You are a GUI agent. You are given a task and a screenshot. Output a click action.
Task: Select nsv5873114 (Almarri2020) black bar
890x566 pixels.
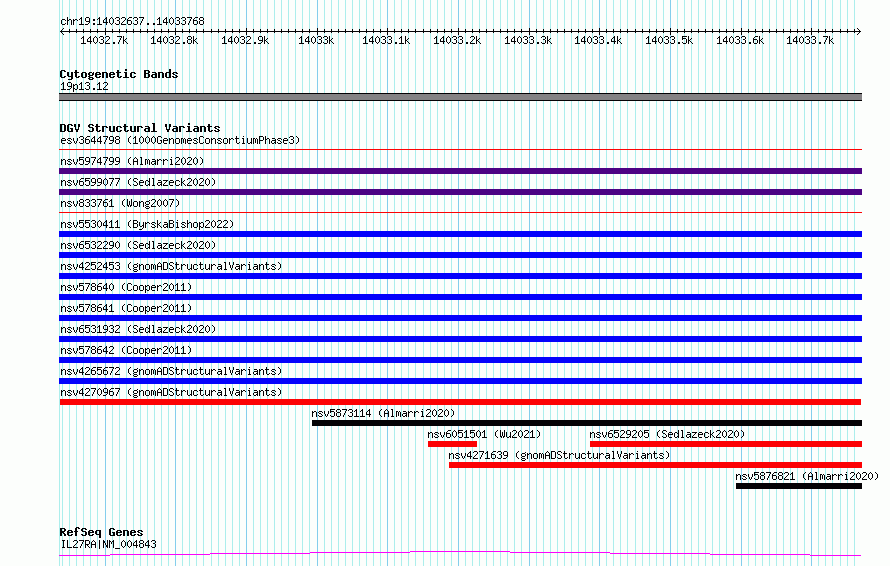(x=587, y=423)
